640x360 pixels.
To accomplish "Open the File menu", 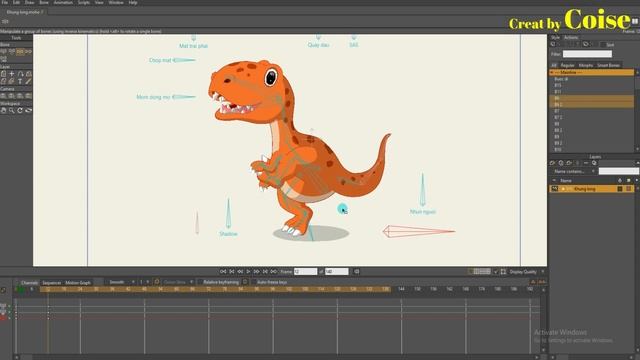I will pos(5,2).
